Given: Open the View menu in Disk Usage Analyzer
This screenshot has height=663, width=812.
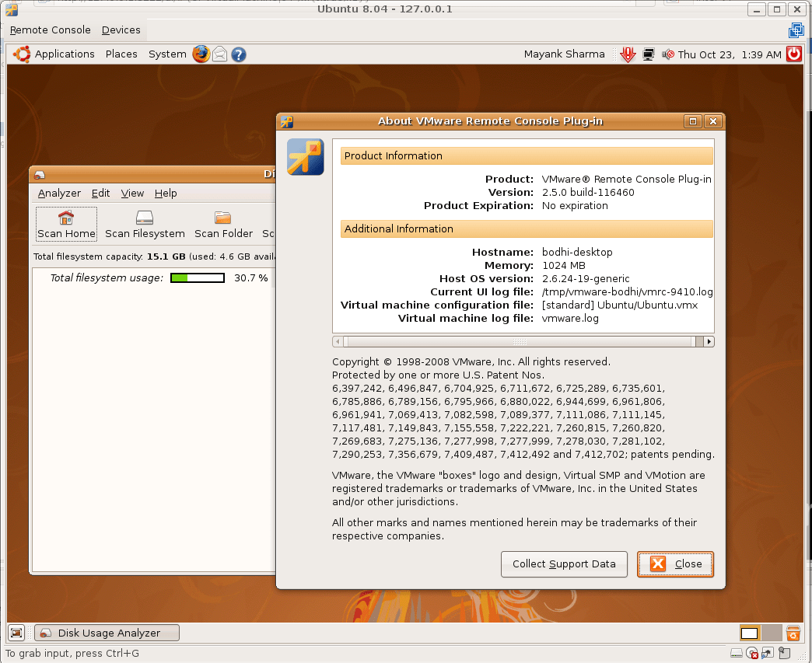Looking at the screenshot, I should coord(132,193).
